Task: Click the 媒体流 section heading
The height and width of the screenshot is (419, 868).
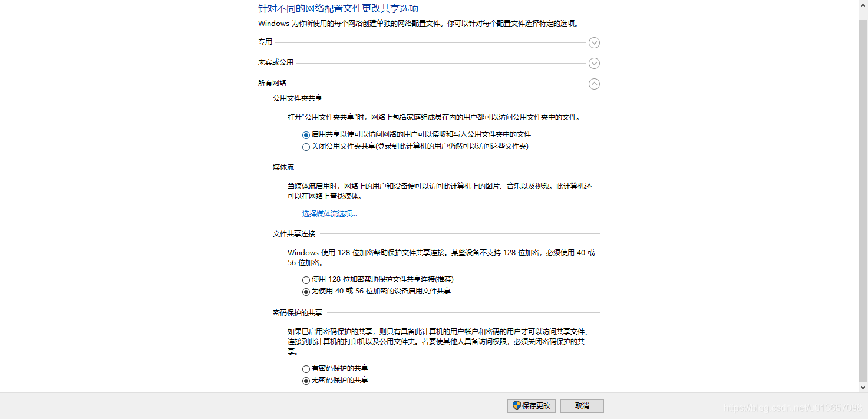Action: (283, 167)
